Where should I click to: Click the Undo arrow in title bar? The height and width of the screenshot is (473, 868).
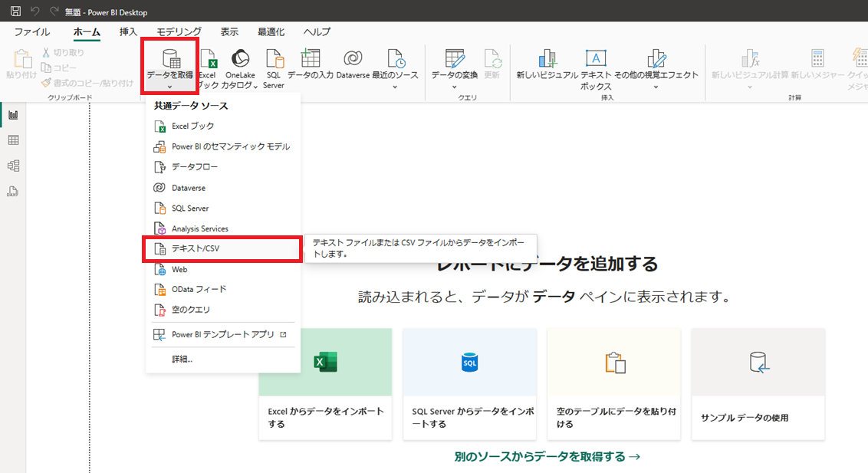tap(35, 11)
